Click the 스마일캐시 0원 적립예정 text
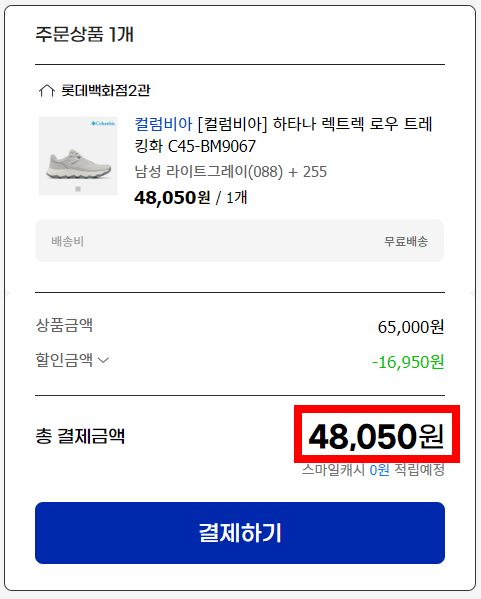The image size is (481, 599). pos(373,469)
